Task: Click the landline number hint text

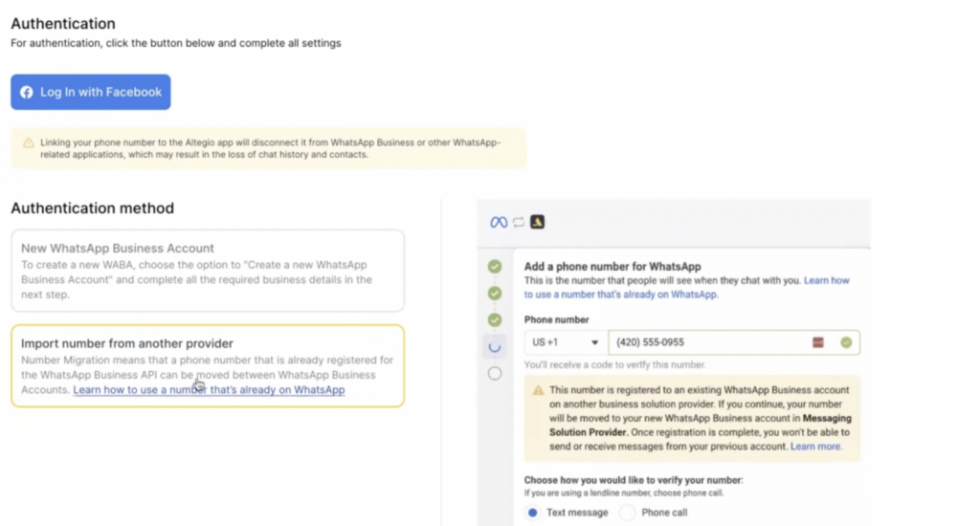Action: click(624, 493)
